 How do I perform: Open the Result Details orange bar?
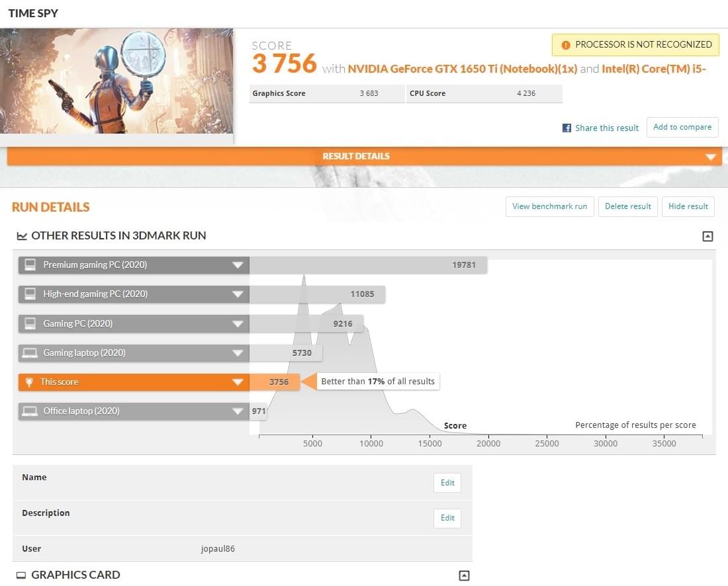365,156
